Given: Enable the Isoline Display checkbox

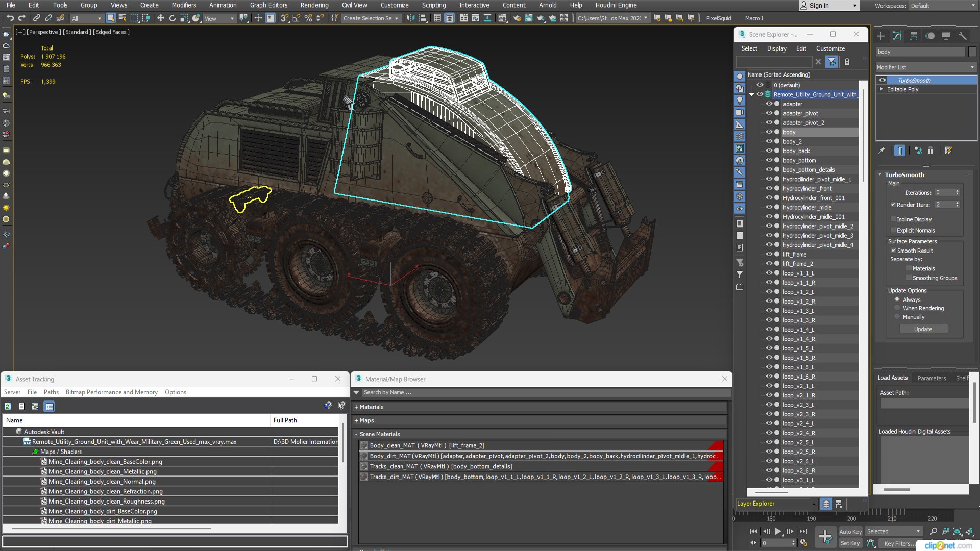Looking at the screenshot, I should 893,219.
